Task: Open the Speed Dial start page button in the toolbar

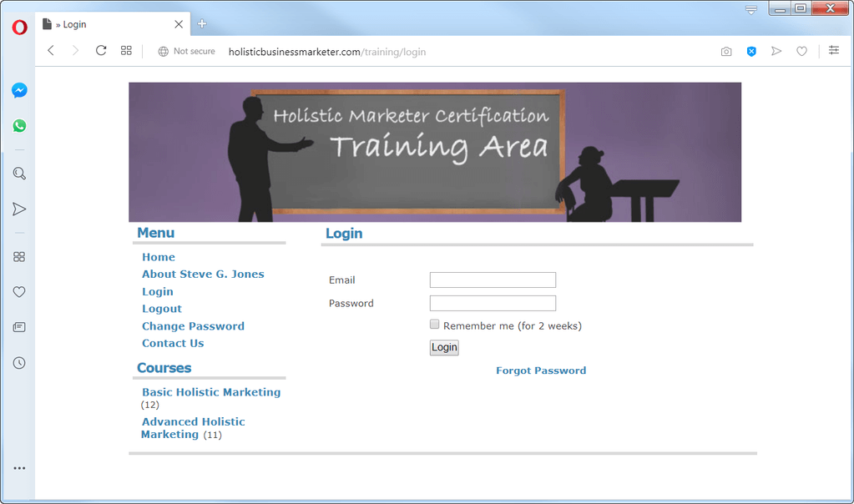Action: pos(126,51)
